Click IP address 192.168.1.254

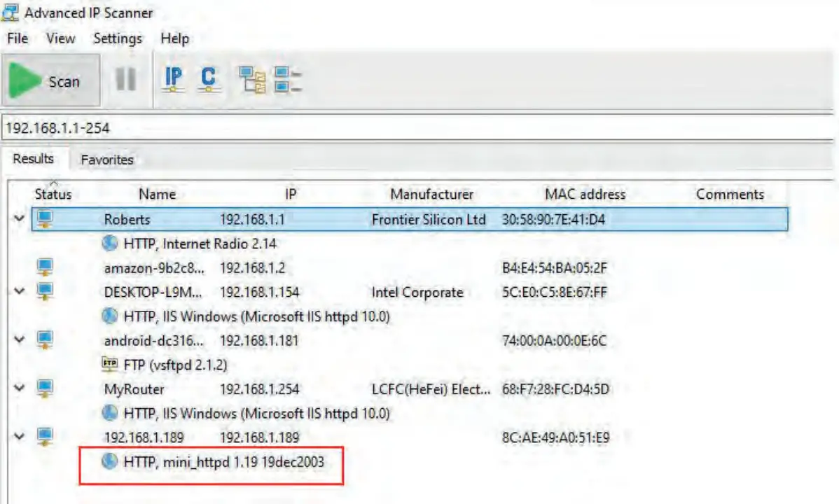(x=260, y=389)
